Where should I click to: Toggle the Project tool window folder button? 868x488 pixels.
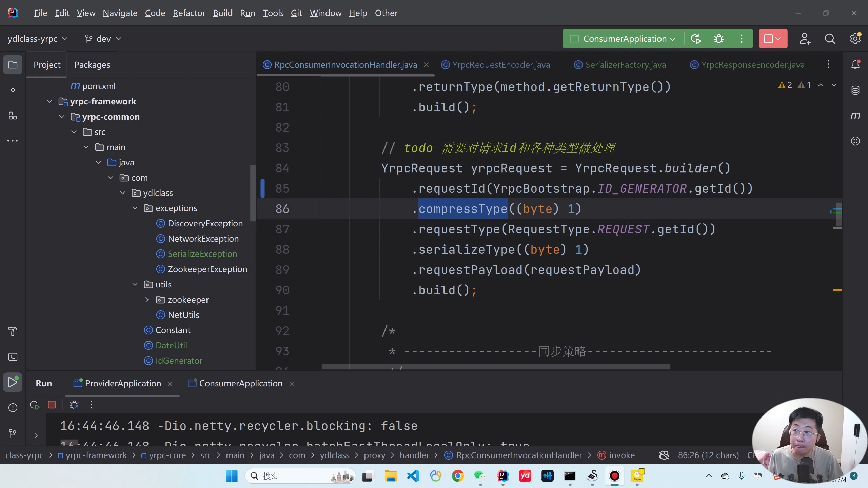pos(13,64)
